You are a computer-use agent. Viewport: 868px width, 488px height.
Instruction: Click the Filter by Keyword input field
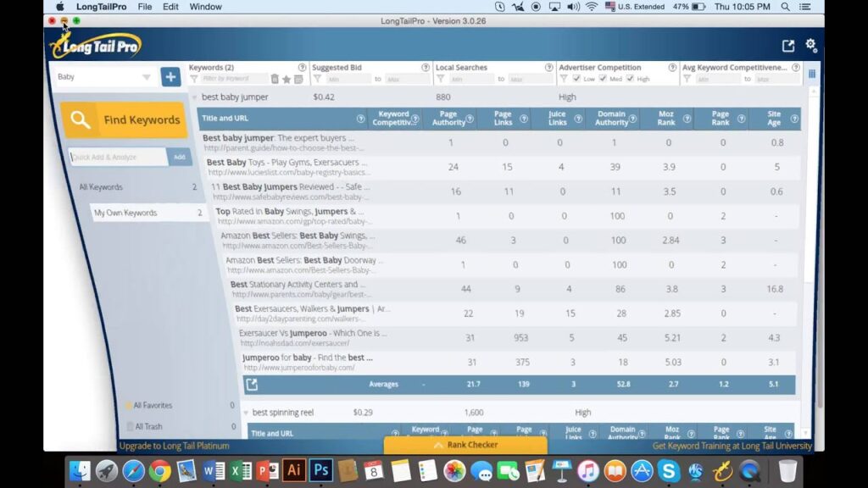[x=234, y=79]
